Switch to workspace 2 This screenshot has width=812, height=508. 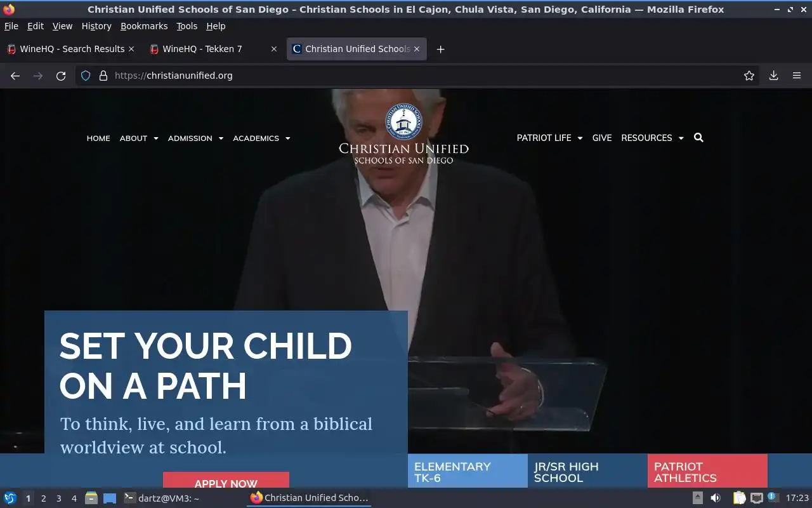click(x=43, y=498)
